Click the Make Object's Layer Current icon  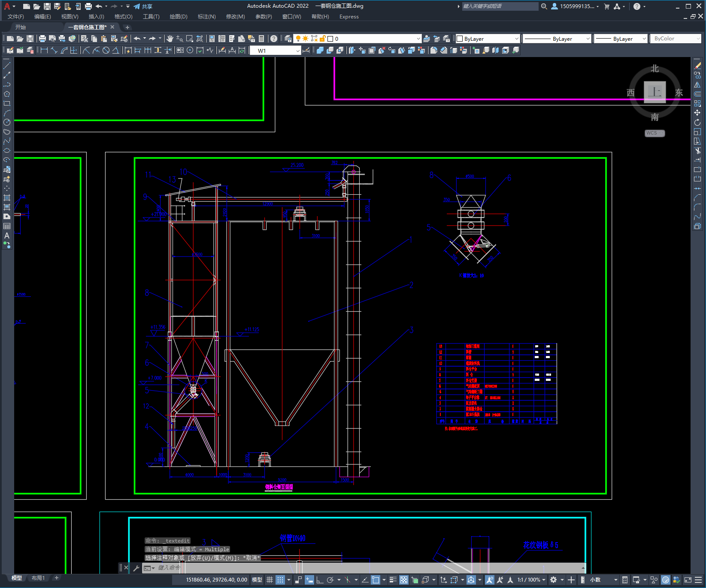pos(427,39)
